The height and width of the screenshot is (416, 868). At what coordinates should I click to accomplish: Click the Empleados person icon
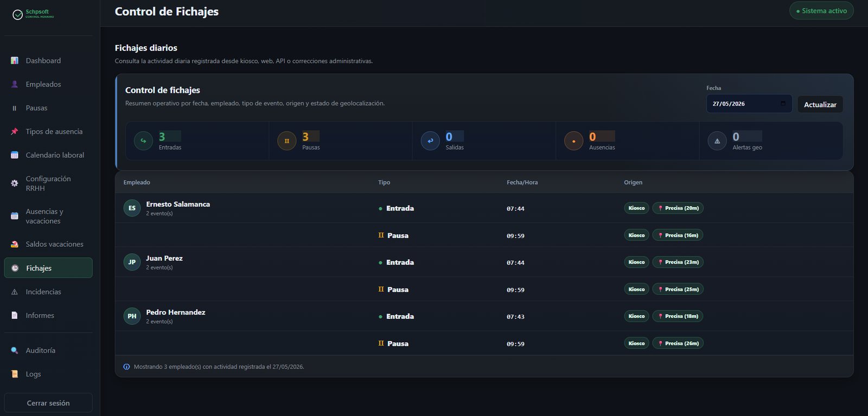click(x=15, y=84)
